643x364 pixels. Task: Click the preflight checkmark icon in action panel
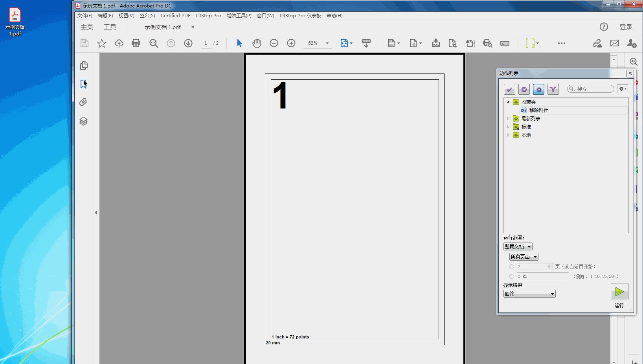509,89
